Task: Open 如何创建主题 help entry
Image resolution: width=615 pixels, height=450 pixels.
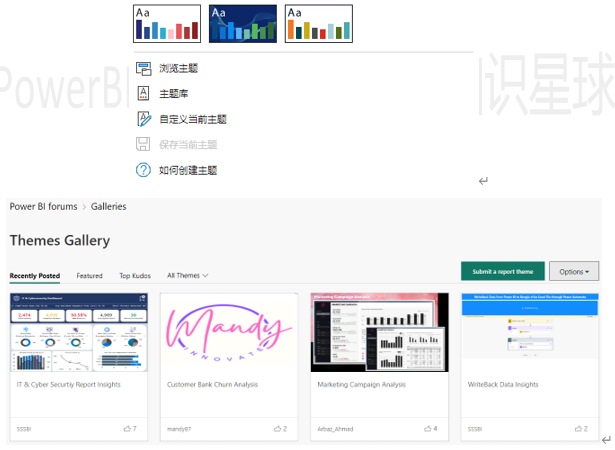Action: [x=188, y=170]
